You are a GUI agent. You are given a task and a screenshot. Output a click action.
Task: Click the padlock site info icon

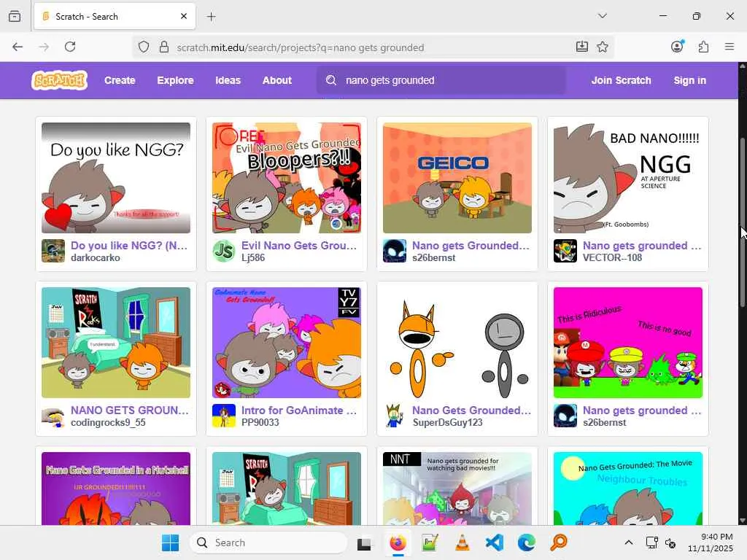164,47
